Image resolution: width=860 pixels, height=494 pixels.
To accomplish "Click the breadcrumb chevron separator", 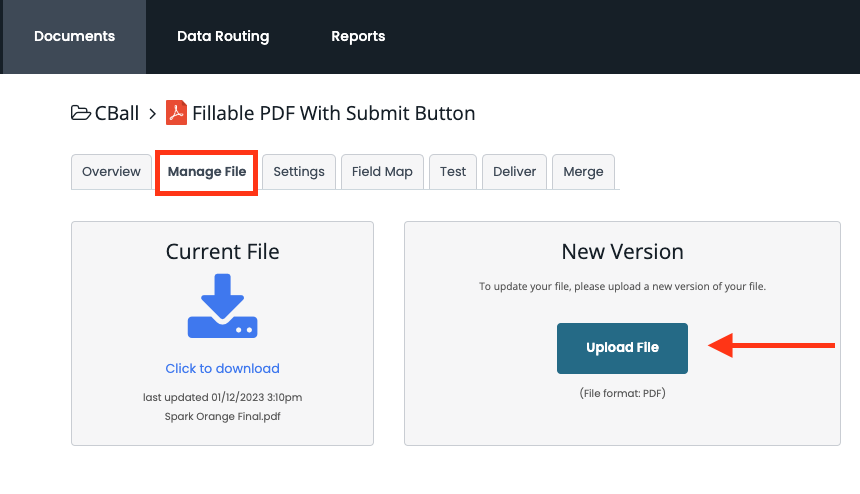I will click(152, 113).
